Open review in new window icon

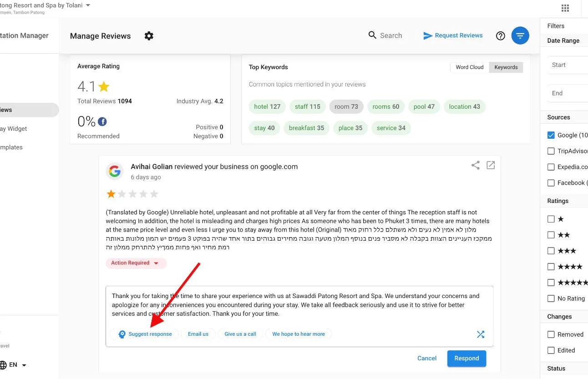click(491, 165)
